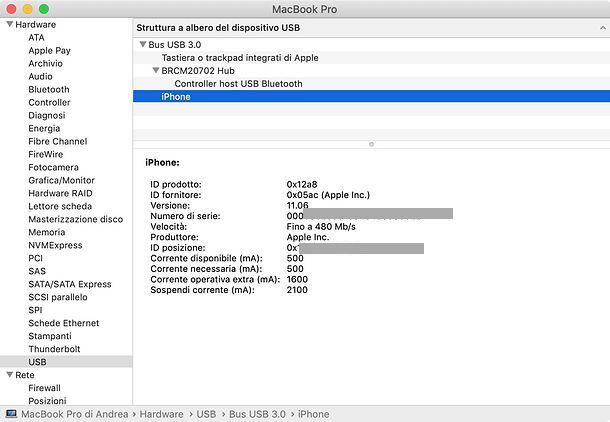
Task: Open Hardware RAID in the sidebar
Action: click(x=60, y=193)
